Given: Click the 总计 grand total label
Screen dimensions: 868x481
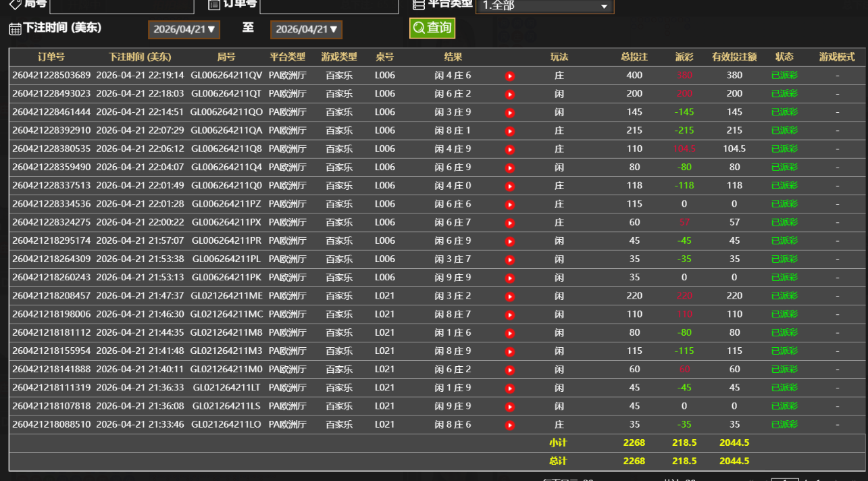Looking at the screenshot, I should click(558, 461).
